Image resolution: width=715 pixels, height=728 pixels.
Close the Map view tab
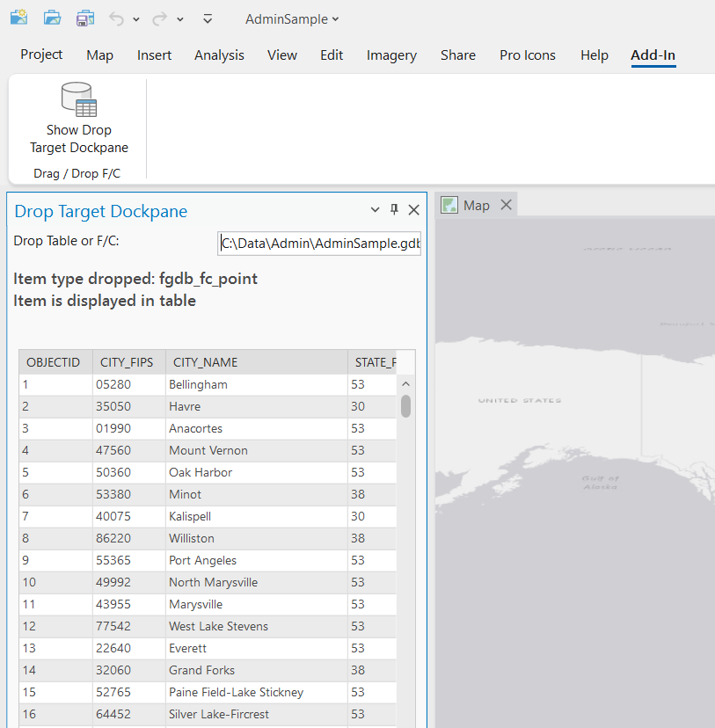tap(506, 204)
